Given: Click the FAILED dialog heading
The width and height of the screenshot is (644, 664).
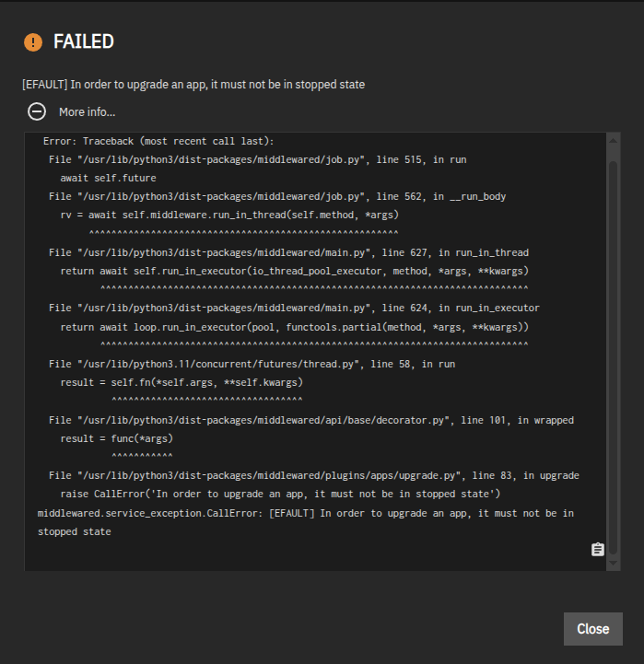Looking at the screenshot, I should point(84,41).
